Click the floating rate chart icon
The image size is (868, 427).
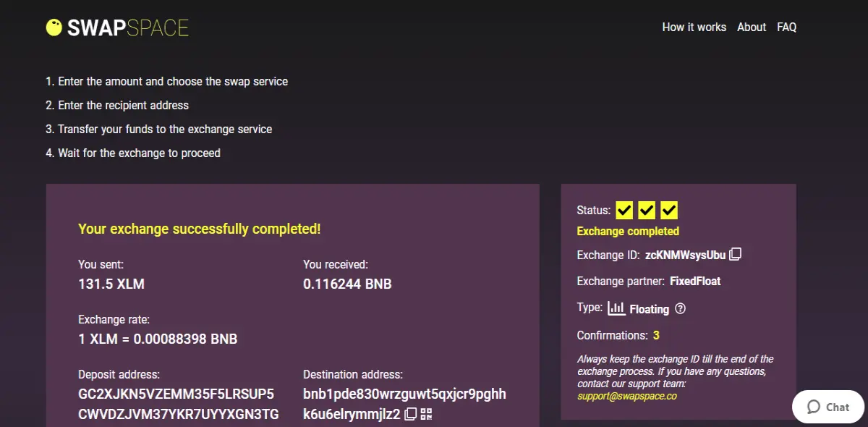coord(616,308)
